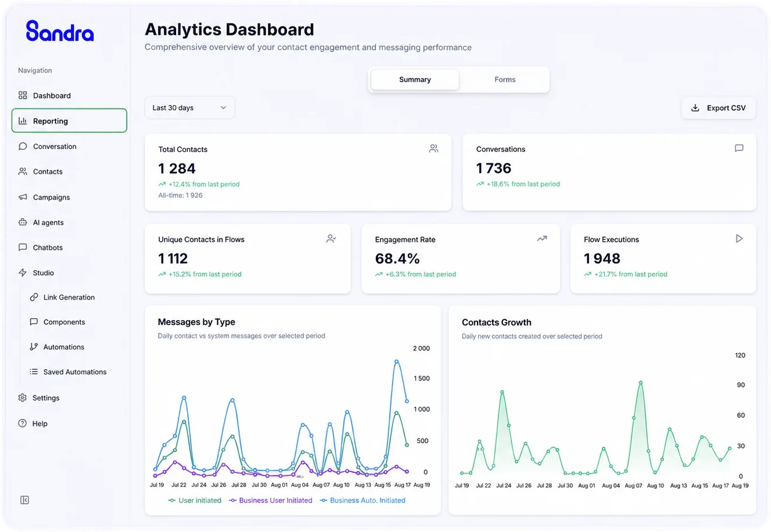Open the Campaigns section
The height and width of the screenshot is (532, 771).
69,197
